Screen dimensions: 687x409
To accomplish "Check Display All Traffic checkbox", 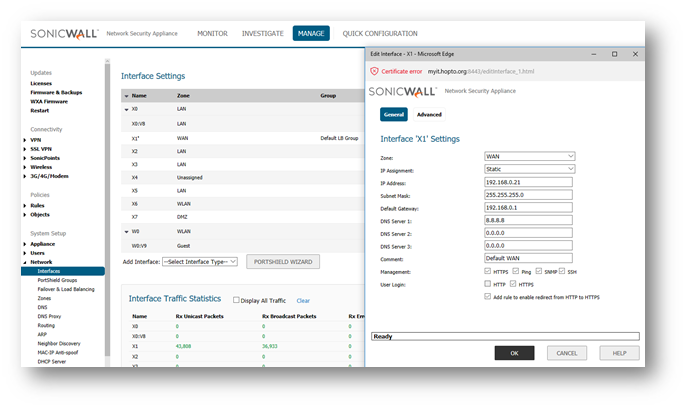I will [236, 300].
